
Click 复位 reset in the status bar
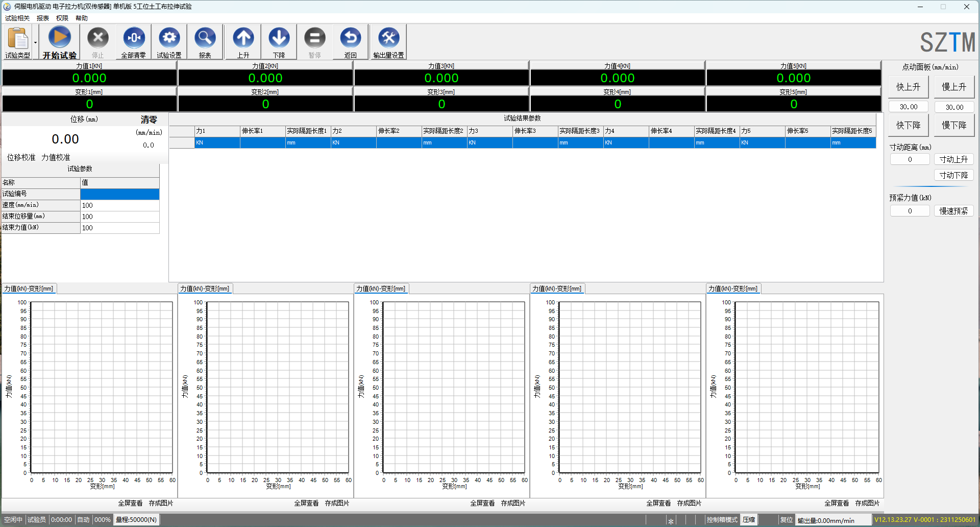(x=786, y=520)
